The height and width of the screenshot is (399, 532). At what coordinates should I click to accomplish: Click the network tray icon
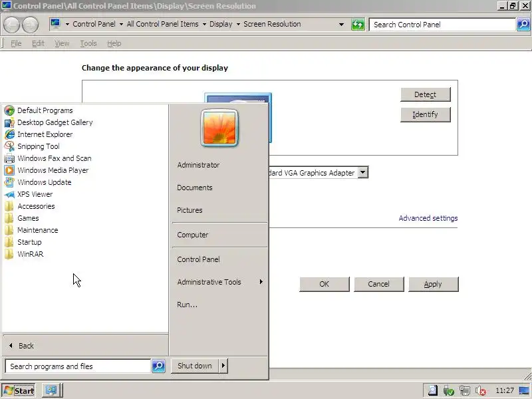(x=464, y=391)
